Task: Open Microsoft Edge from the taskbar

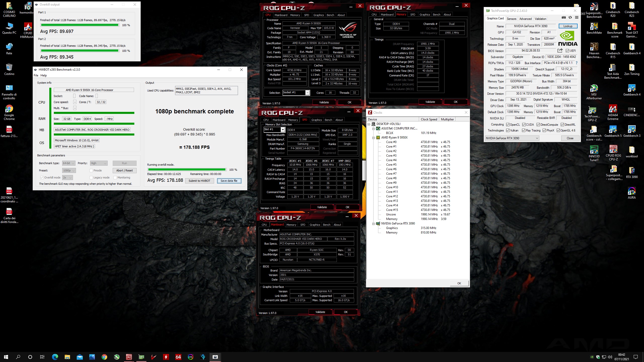Action: [x=55, y=357]
